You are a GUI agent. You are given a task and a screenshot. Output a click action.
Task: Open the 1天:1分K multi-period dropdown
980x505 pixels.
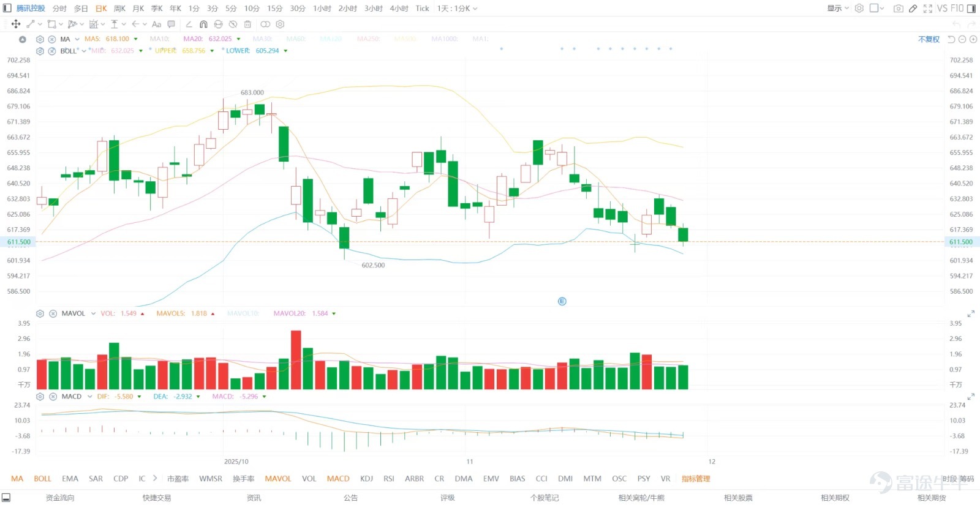point(457,9)
